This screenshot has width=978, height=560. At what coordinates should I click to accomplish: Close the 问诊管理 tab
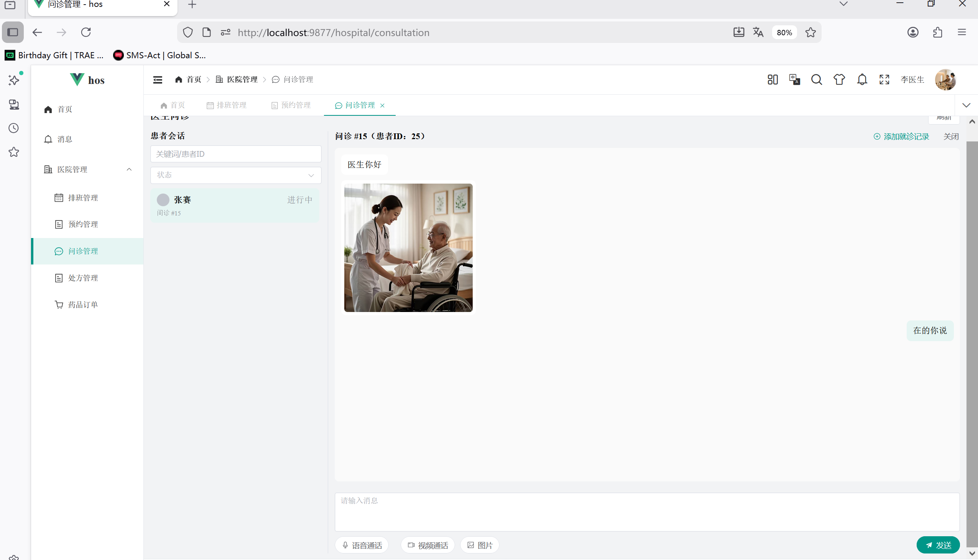[382, 105]
